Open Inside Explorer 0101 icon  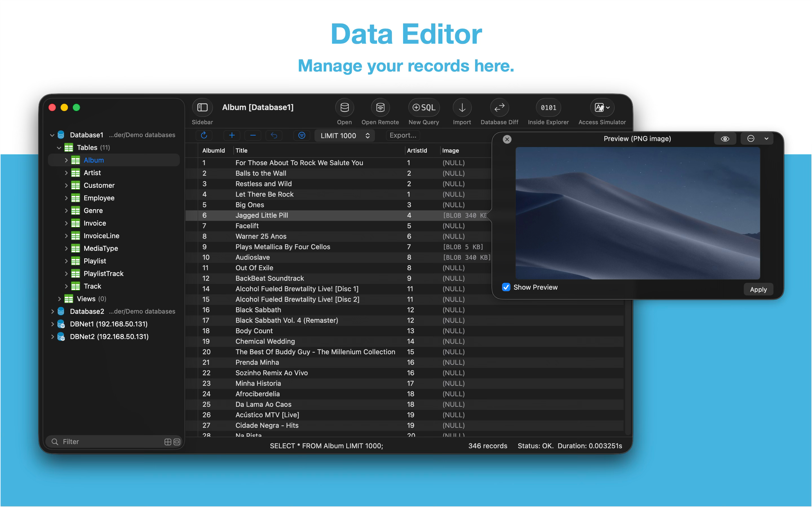tap(548, 108)
